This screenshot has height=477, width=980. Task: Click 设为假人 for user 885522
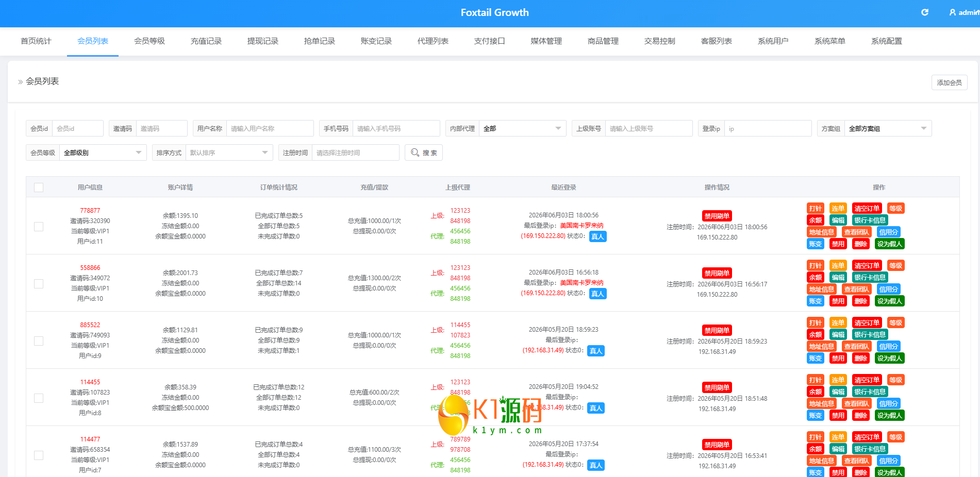(x=890, y=359)
